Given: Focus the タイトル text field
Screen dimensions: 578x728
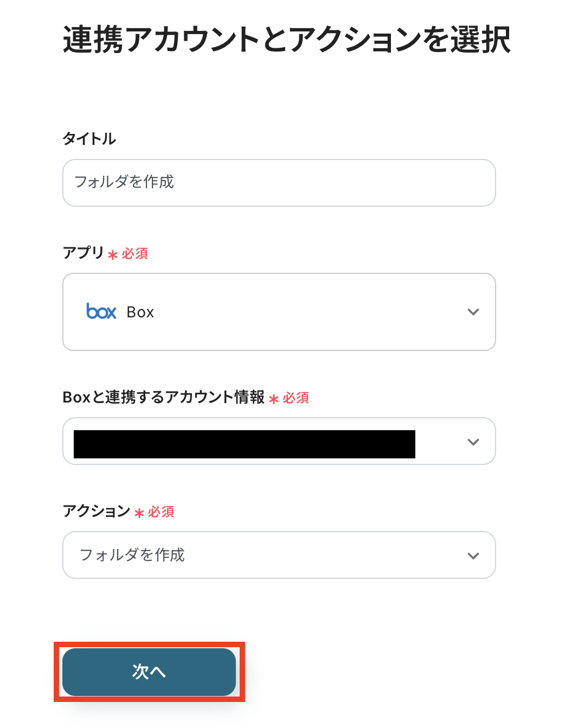Looking at the screenshot, I should [x=279, y=183].
